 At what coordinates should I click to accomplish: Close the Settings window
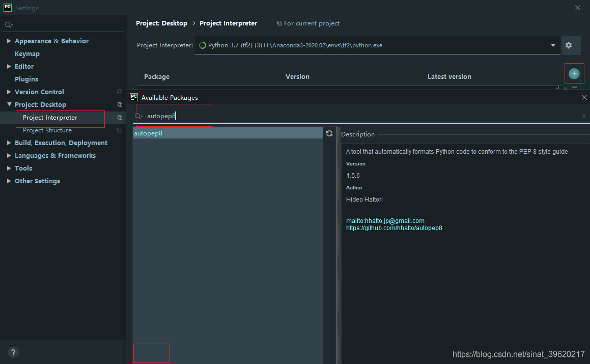tap(578, 8)
